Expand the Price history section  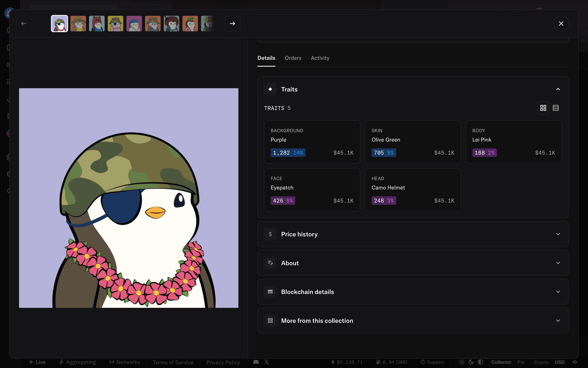(413, 234)
